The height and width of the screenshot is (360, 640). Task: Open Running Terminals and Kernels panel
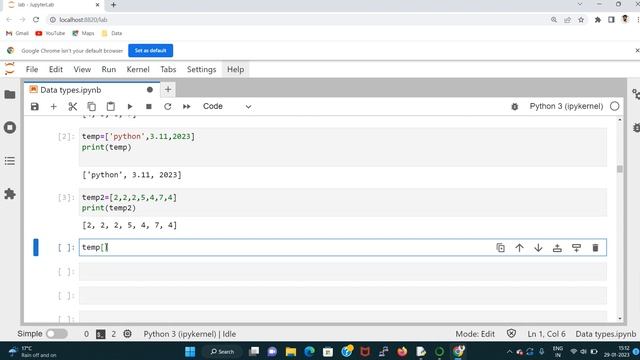pyautogui.click(x=10, y=127)
